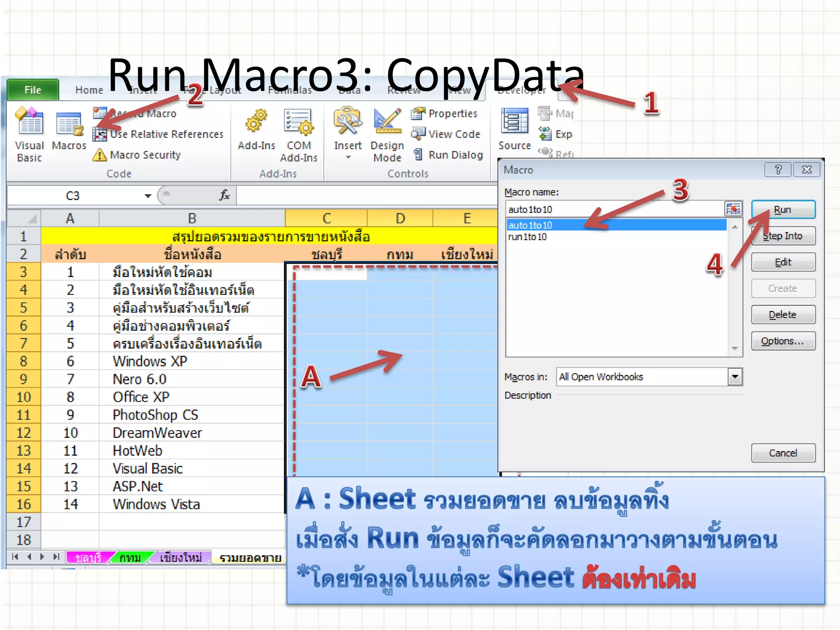This screenshot has height=630, width=840.
Task: Toggle Use Relative References
Action: (158, 134)
